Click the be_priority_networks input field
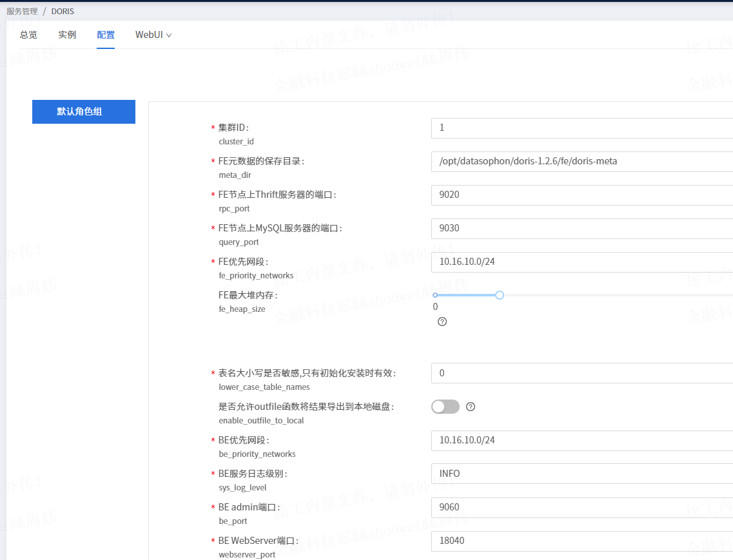 click(x=582, y=440)
